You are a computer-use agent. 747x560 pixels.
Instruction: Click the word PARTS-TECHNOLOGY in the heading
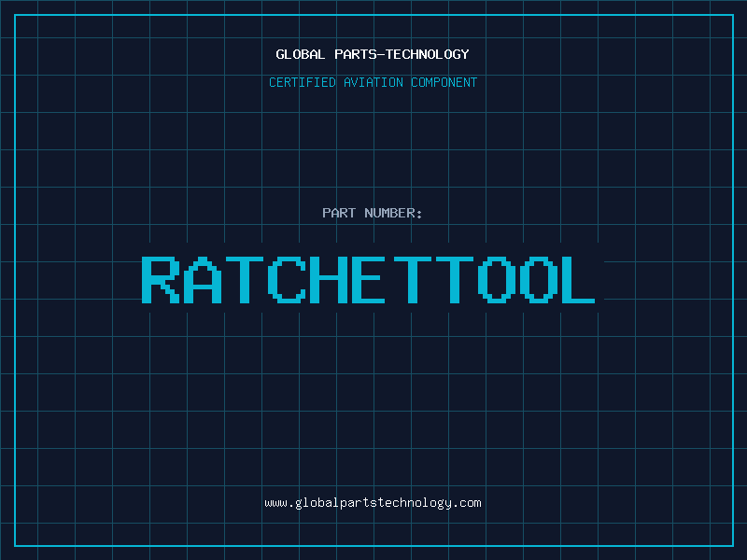point(402,54)
